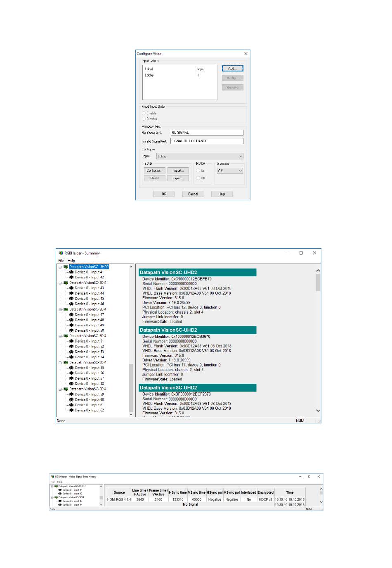Turn HDCP On in Configure Vision

198,171
